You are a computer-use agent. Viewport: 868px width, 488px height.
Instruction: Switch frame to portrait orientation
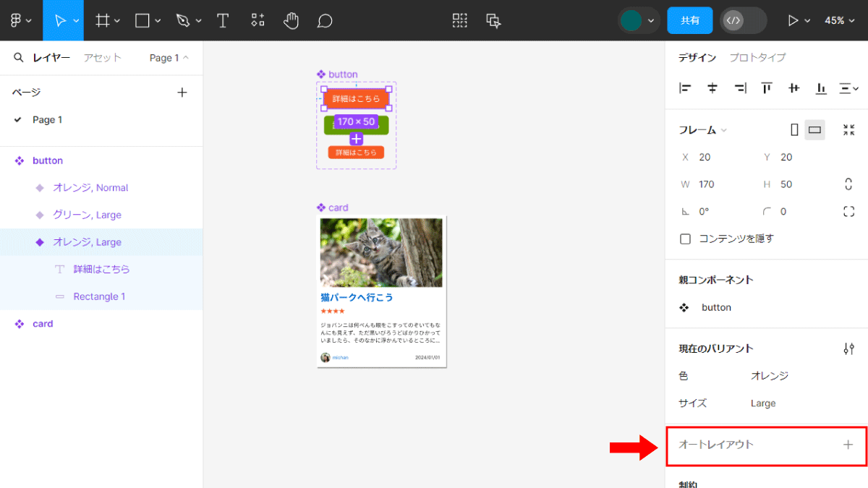coord(794,130)
